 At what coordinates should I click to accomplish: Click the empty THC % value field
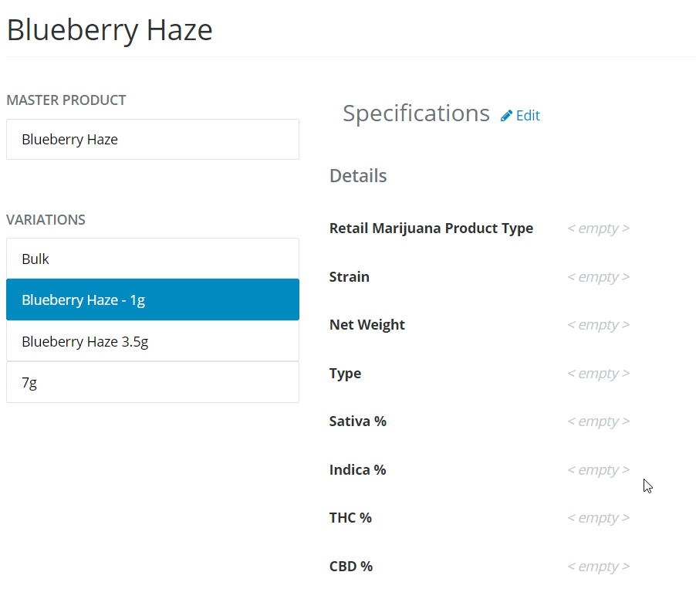(x=598, y=517)
